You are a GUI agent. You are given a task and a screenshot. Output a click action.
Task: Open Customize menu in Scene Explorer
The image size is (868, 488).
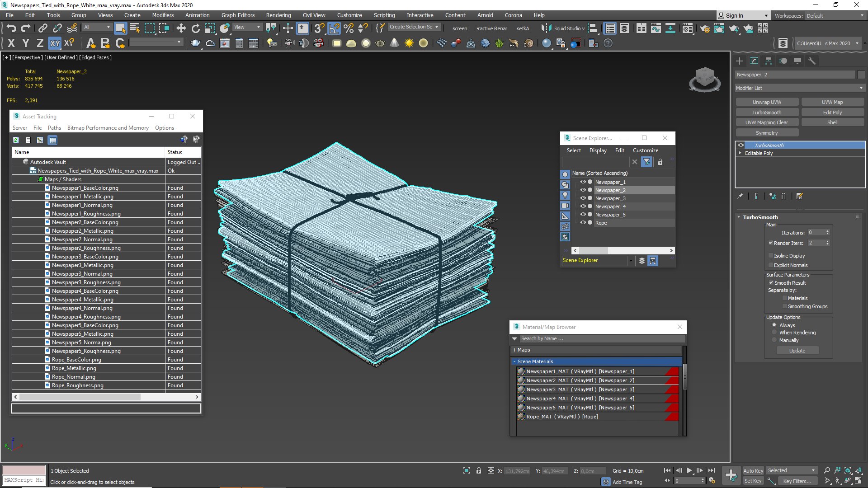tap(645, 150)
